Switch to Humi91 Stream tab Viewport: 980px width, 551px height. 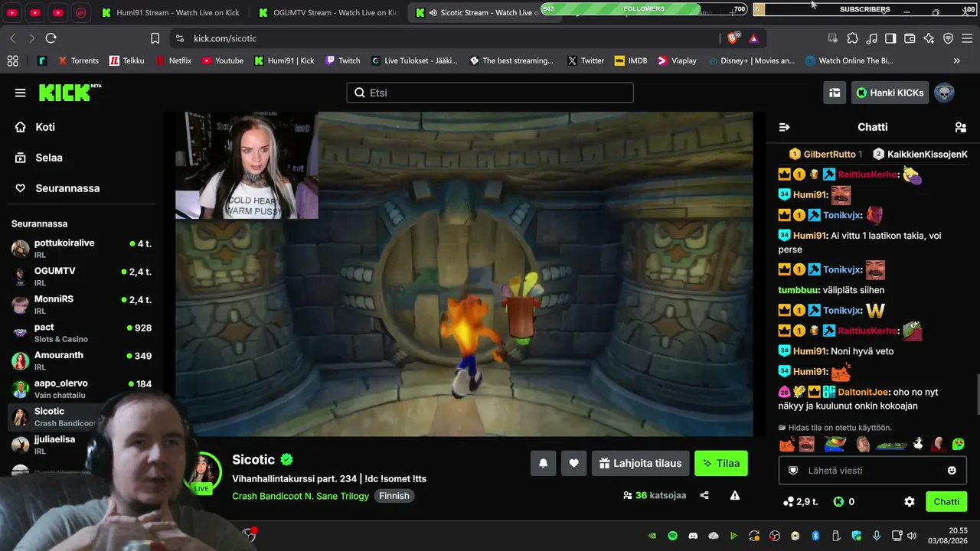pyautogui.click(x=170, y=13)
